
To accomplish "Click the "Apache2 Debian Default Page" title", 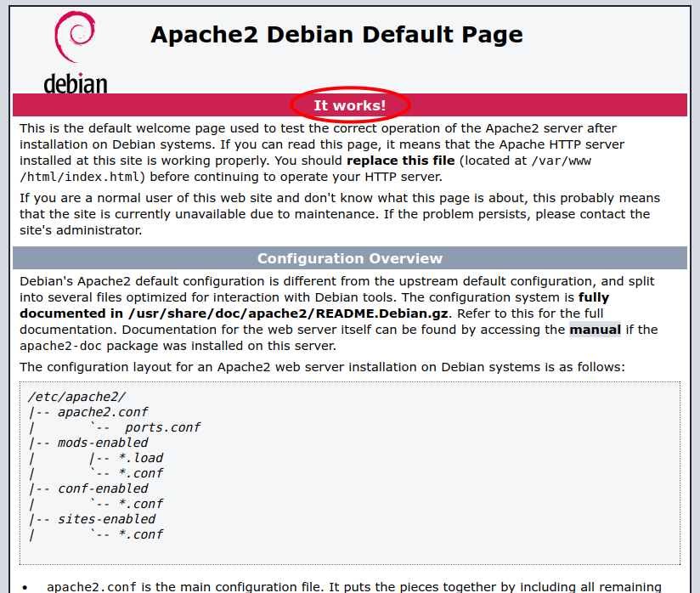I will click(336, 35).
